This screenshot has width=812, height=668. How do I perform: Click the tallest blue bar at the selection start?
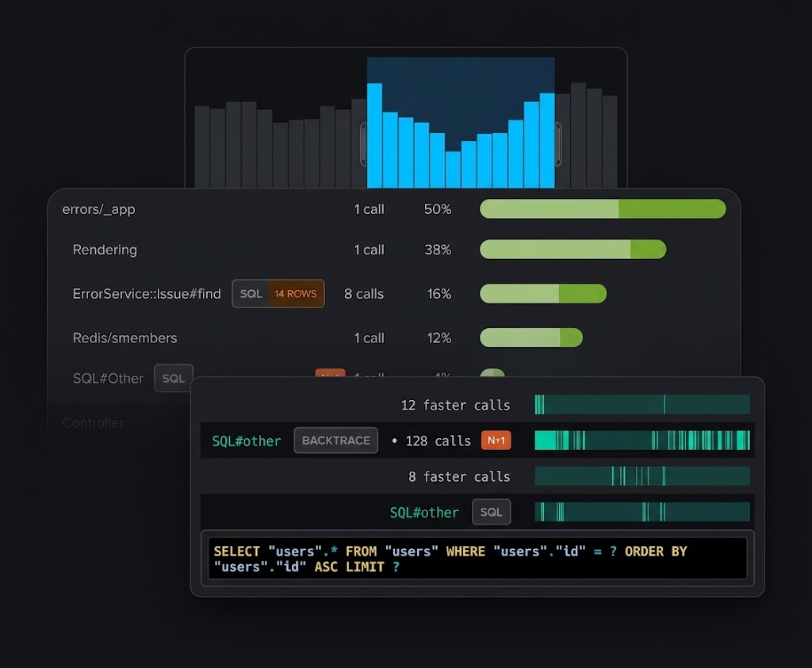[374, 136]
